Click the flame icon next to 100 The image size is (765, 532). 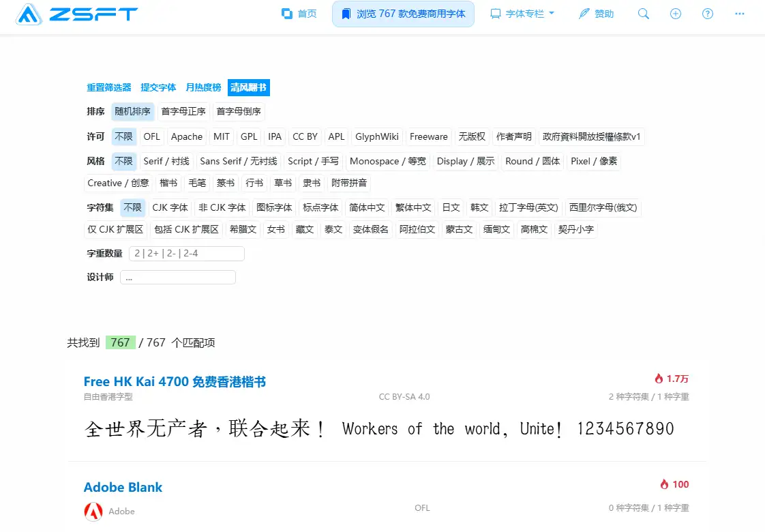(x=664, y=484)
